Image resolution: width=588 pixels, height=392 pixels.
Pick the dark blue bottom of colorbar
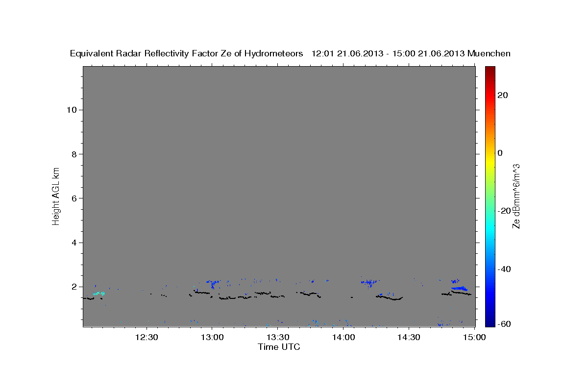490,323
